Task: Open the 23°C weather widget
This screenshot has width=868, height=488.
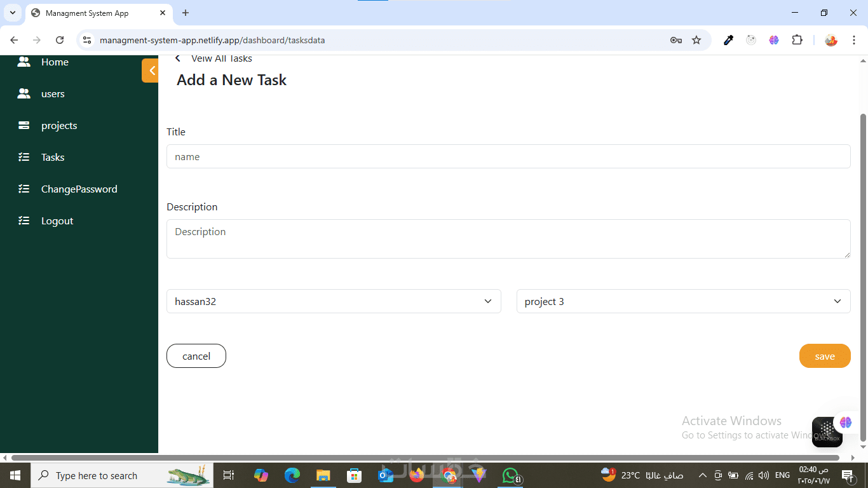Action: coord(642,475)
